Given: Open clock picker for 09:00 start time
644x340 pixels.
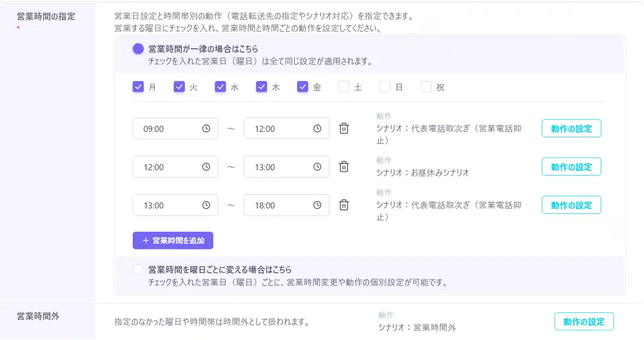Looking at the screenshot, I should coord(206,128).
